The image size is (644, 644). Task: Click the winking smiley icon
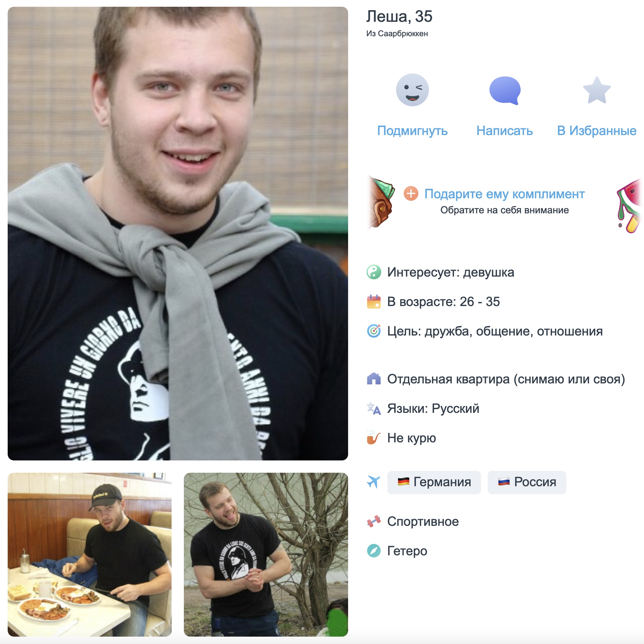(412, 90)
